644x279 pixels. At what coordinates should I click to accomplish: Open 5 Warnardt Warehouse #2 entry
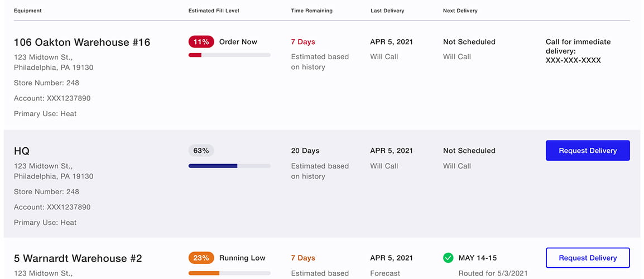pos(78,258)
